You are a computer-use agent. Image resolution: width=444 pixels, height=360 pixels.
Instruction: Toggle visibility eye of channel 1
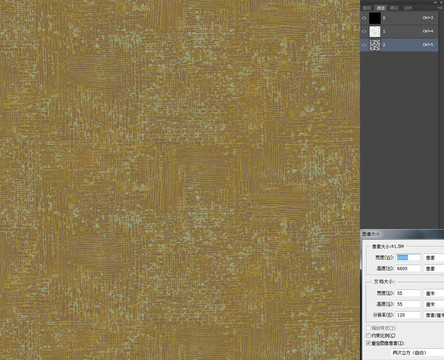pos(364,31)
